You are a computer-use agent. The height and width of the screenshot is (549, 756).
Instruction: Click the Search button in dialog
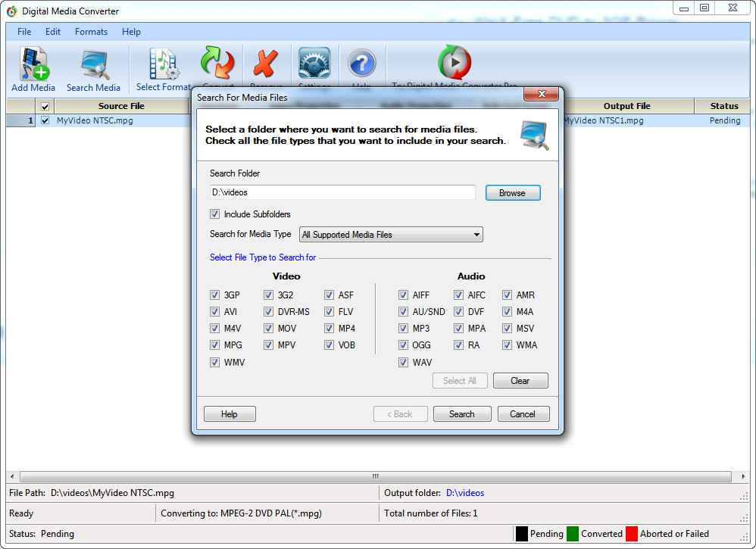coord(462,414)
